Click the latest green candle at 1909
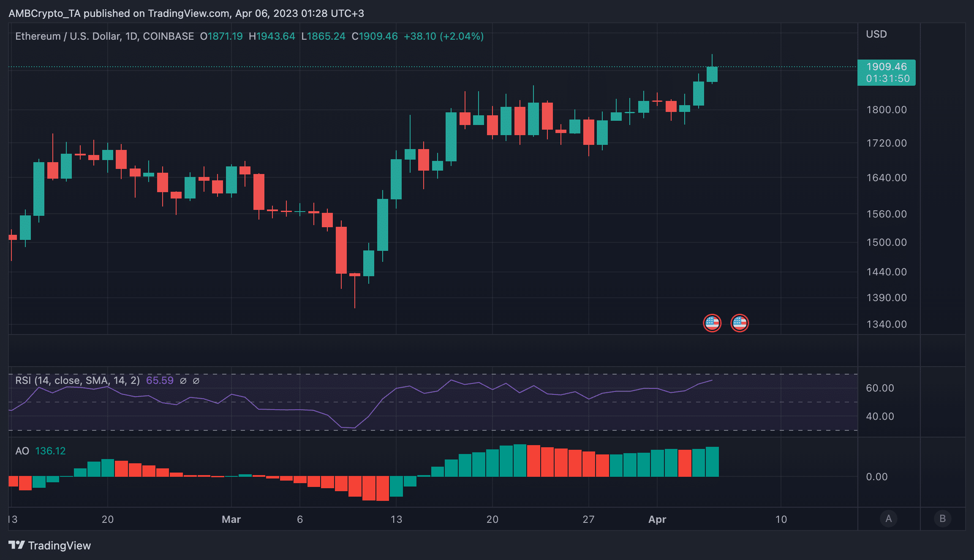This screenshot has width=974, height=560. pos(712,74)
